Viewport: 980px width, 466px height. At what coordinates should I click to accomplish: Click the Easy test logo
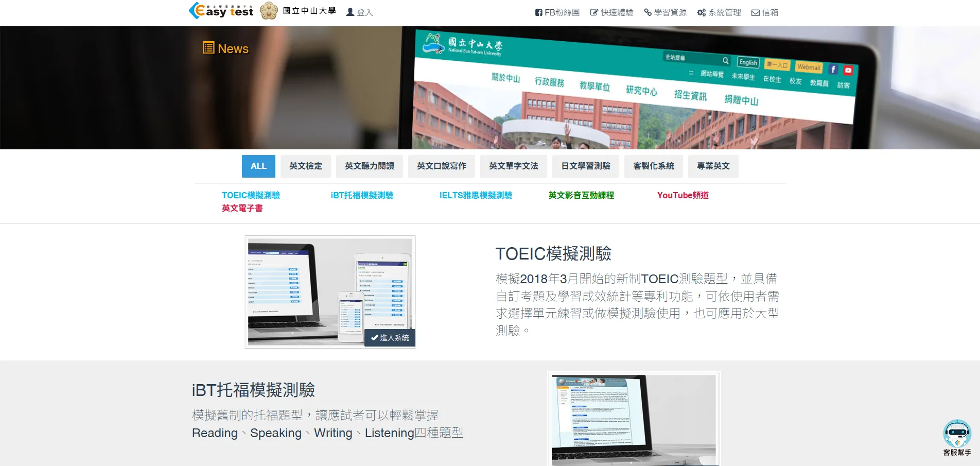(221, 11)
